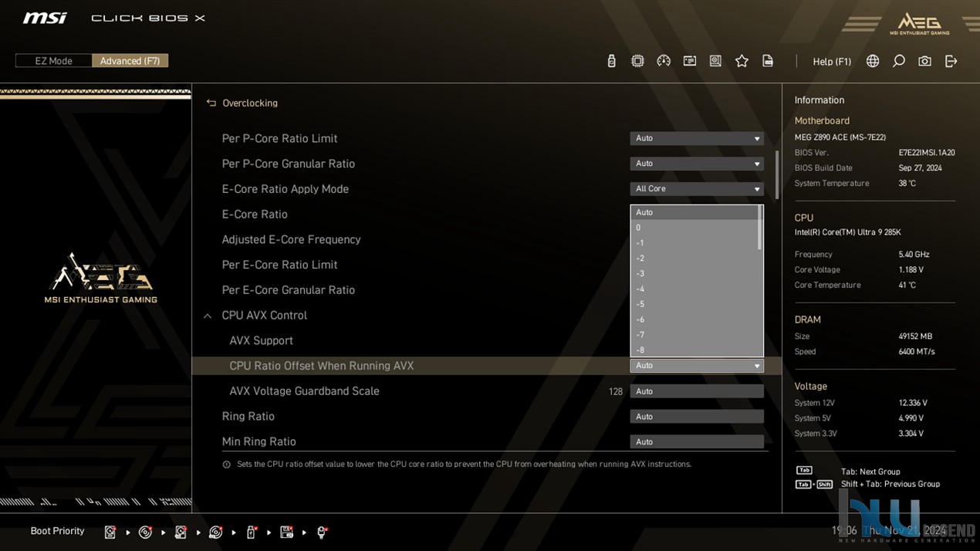
Task: Select the first optical disc boot priority icon
Action: 145,532
